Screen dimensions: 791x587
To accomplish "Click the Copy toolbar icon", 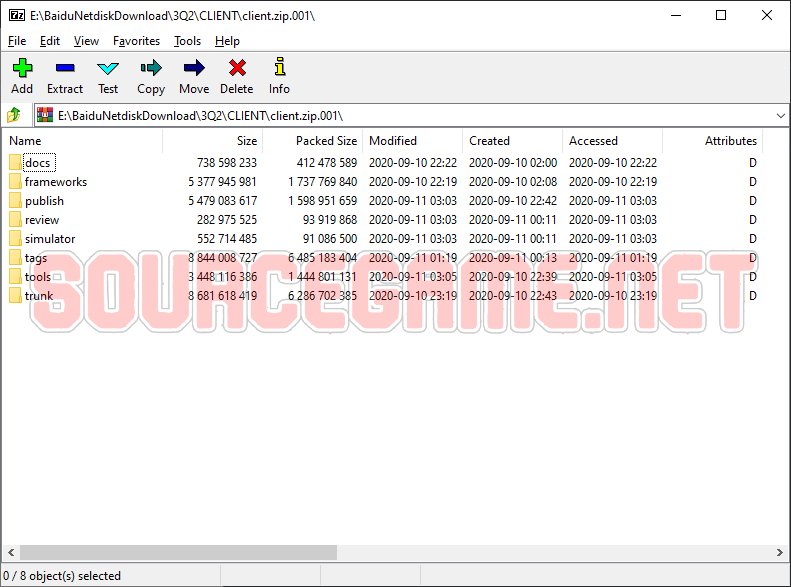I will point(151,68).
